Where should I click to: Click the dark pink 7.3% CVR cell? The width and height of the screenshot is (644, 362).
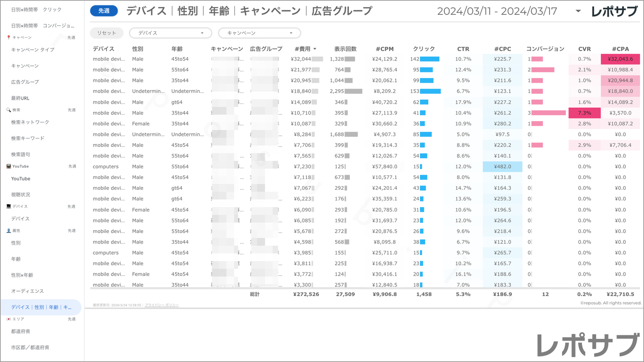click(x=584, y=113)
